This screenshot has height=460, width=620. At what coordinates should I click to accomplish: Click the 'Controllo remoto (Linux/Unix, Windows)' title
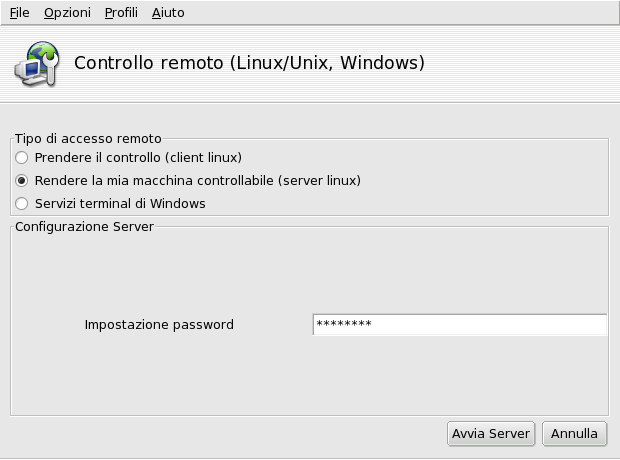(x=250, y=63)
